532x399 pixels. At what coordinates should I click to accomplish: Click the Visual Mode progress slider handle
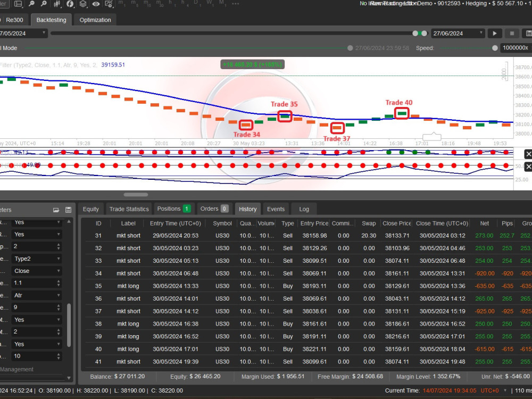tap(350, 48)
